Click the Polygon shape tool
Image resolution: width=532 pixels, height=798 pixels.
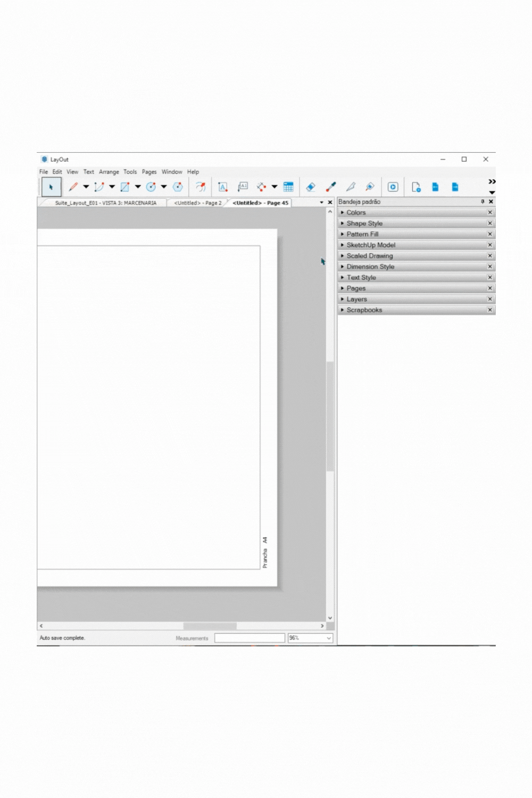(178, 187)
